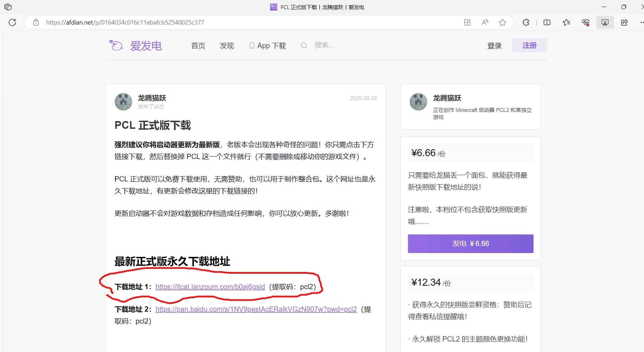
Task: Click 龙腾猫跃 creeper avatar in sidebar
Action: point(418,101)
